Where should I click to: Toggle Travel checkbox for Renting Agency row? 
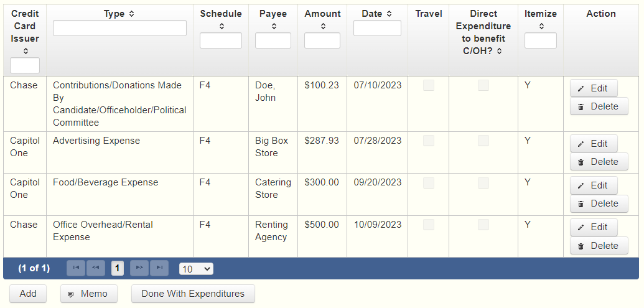tap(429, 225)
